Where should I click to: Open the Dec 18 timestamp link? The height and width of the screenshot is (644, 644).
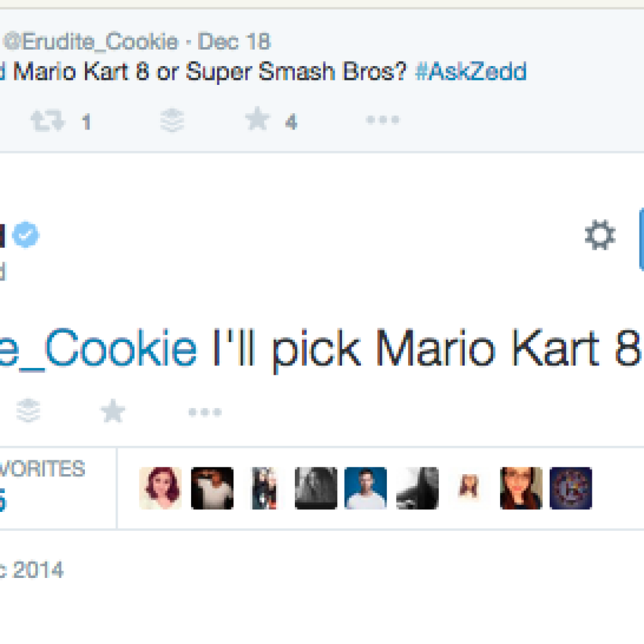(x=234, y=42)
